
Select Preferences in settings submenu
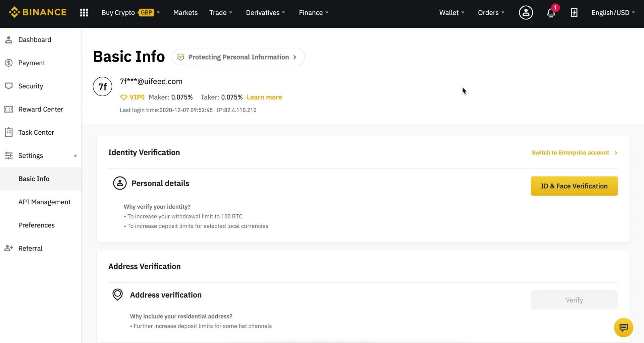[41, 225]
